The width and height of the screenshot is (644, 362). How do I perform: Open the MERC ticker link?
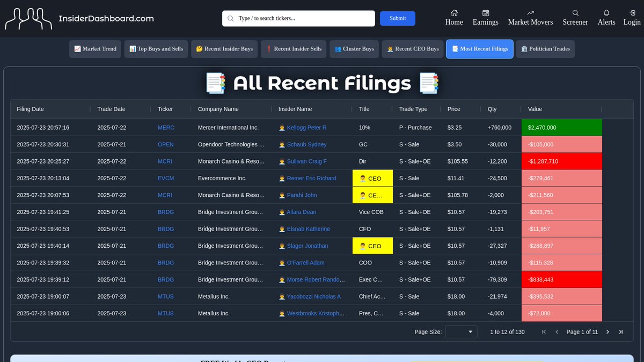(166, 128)
